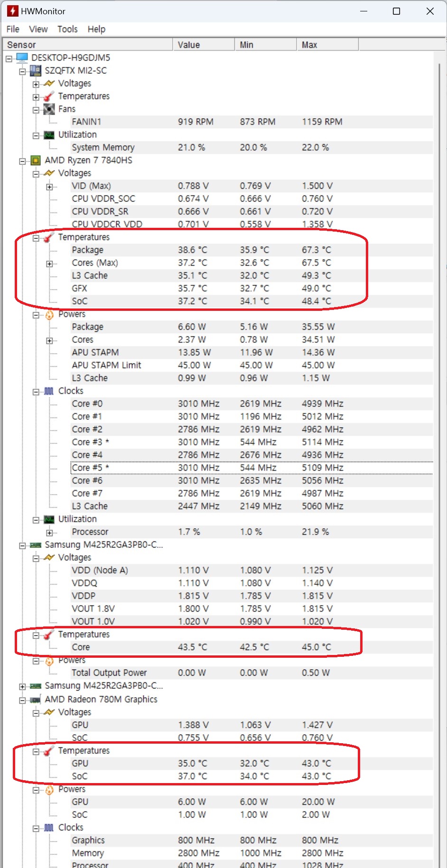Click the 5114 MHz max clock value
Screen dimensions: 447x868
pyautogui.click(x=323, y=442)
